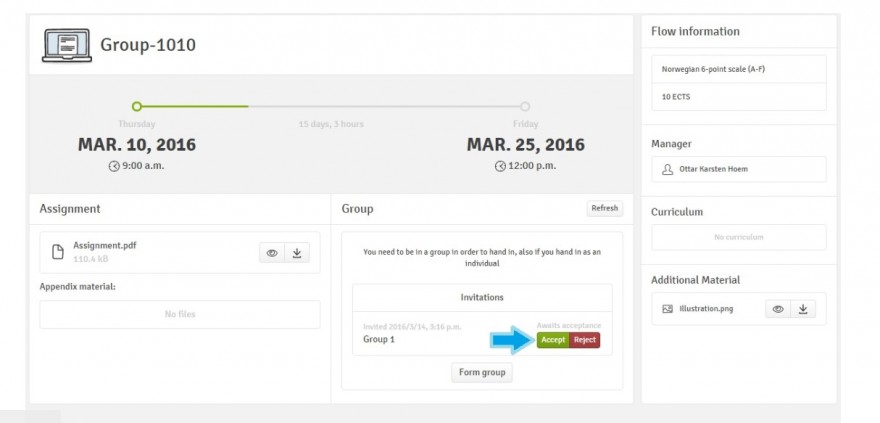
Task: Click the manager person icon
Action: 667,169
